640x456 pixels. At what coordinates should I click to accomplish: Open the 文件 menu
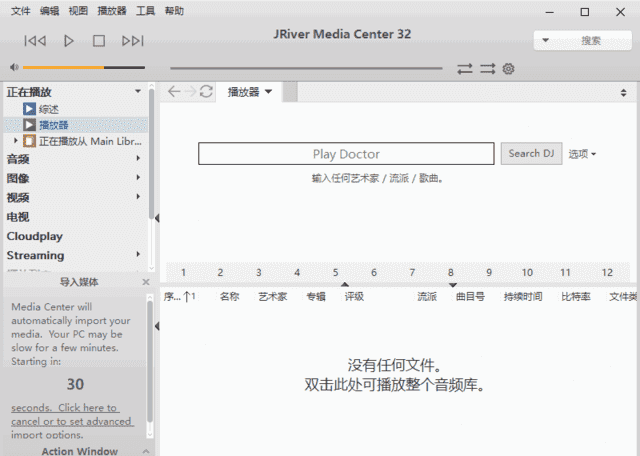click(21, 11)
